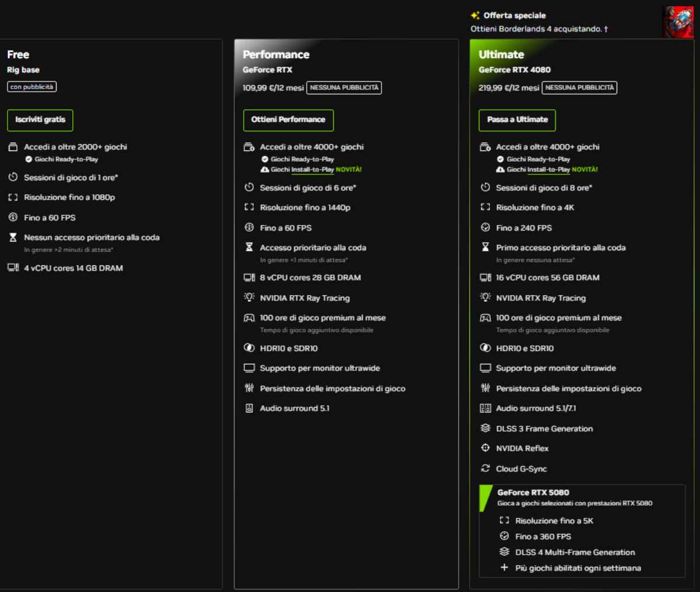
Task: Click the "NESSUNA PUBBLICITÀ" badge in Performance column
Action: pos(344,87)
